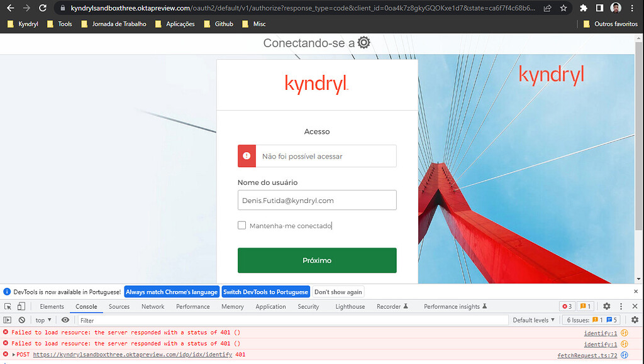Screen dimensions: 644x364
Task: Switch to the Network tab
Action: [x=152, y=306]
